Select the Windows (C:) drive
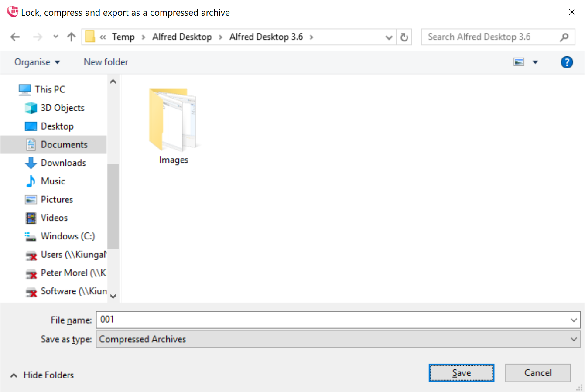 [x=68, y=236]
